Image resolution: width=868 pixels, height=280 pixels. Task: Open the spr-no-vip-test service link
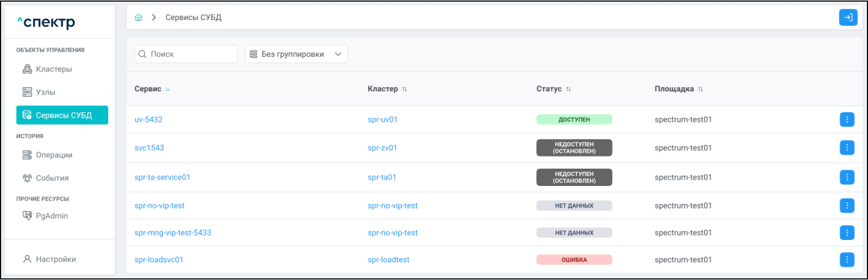pyautogui.click(x=160, y=206)
